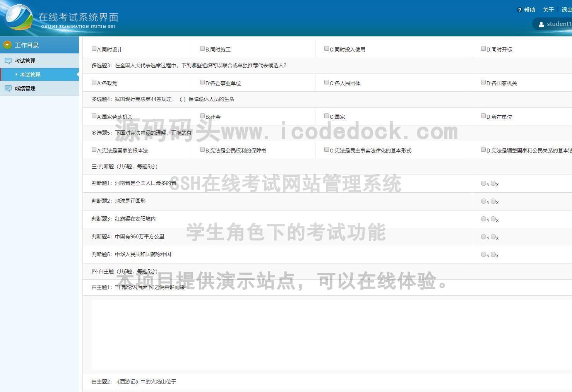Select 考试管理 submenu item
572x392 pixels.
(39, 74)
